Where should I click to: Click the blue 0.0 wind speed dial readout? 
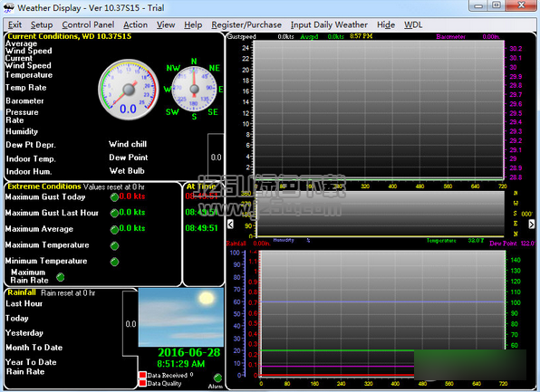coord(128,110)
